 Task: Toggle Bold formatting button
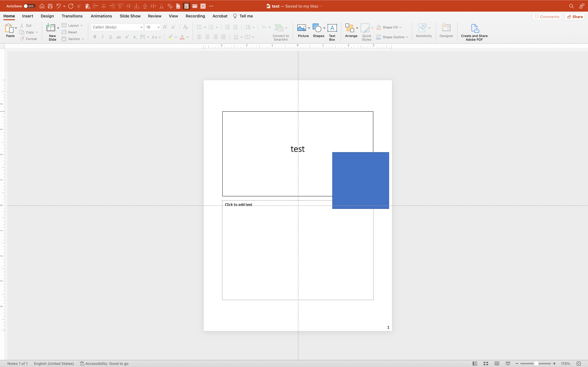pyautogui.click(x=95, y=37)
